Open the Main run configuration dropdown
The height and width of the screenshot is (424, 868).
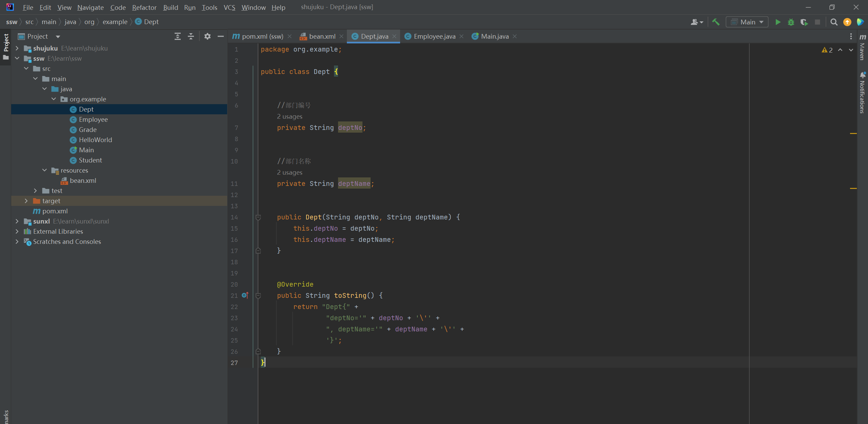747,22
